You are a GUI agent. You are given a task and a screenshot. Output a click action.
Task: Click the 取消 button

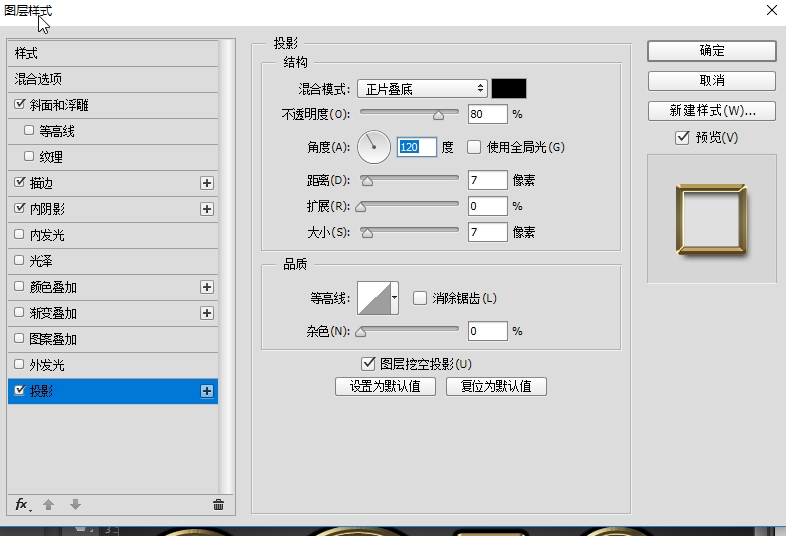tap(712, 81)
